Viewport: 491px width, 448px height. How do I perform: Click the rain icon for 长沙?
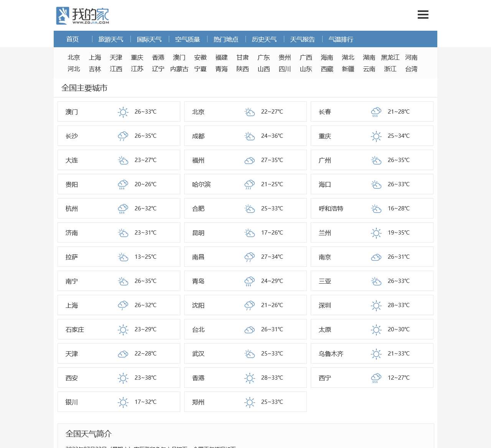[123, 136]
